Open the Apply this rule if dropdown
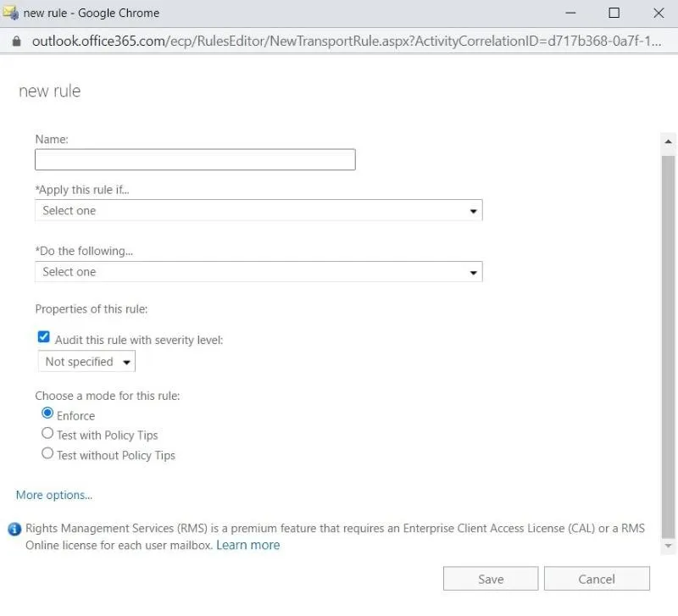 coord(258,211)
